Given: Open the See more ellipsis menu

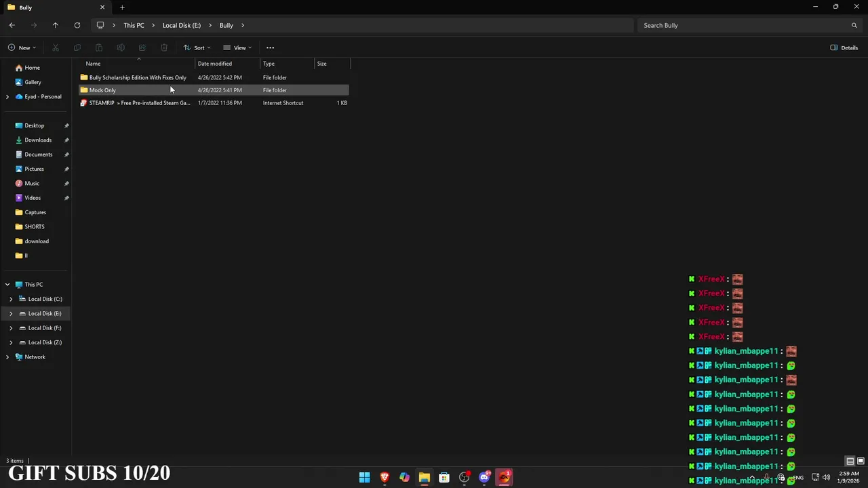Looking at the screenshot, I should pos(270,47).
